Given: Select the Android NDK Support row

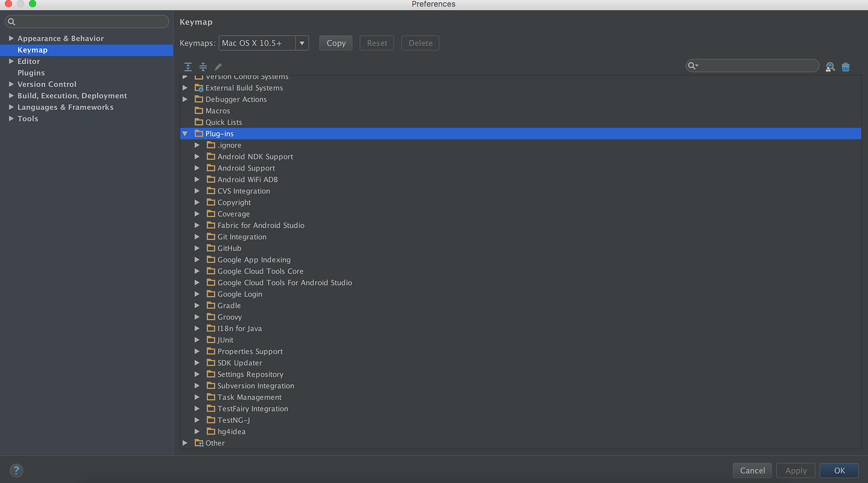Looking at the screenshot, I should pyautogui.click(x=521, y=157).
